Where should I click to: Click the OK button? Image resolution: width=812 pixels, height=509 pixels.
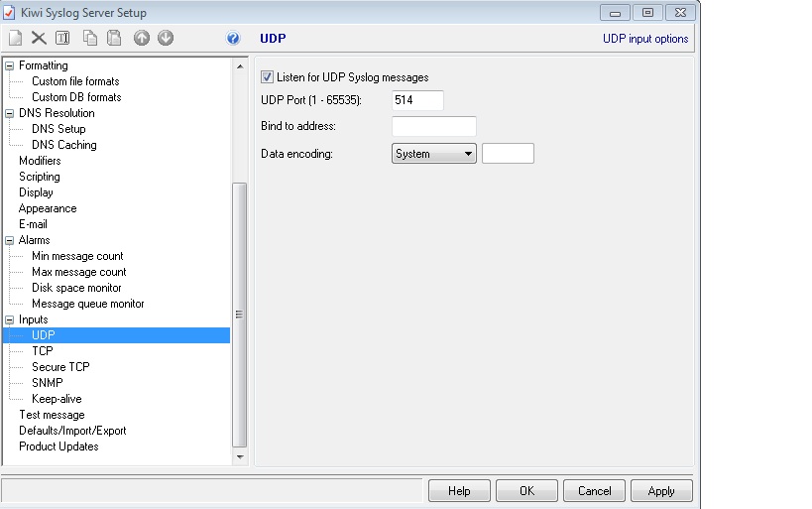tap(526, 491)
